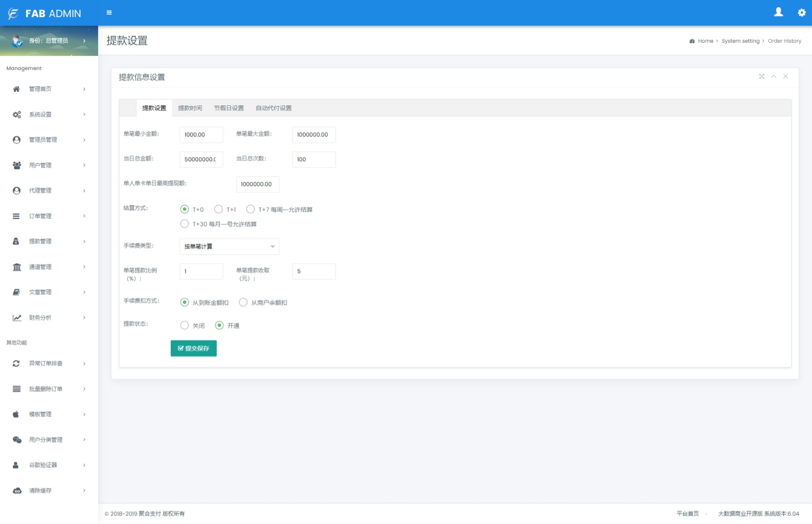812x524 pixels.
Task: Select the T+1 settlement radio button
Action: (x=218, y=209)
